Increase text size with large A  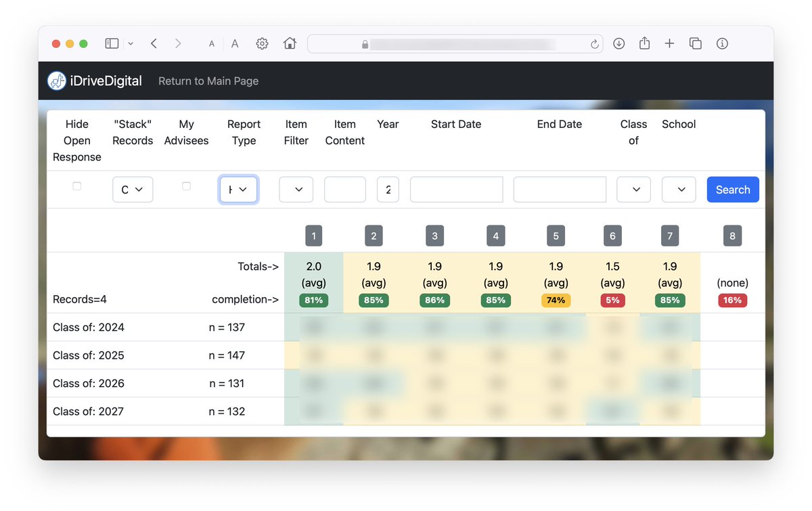pos(235,43)
